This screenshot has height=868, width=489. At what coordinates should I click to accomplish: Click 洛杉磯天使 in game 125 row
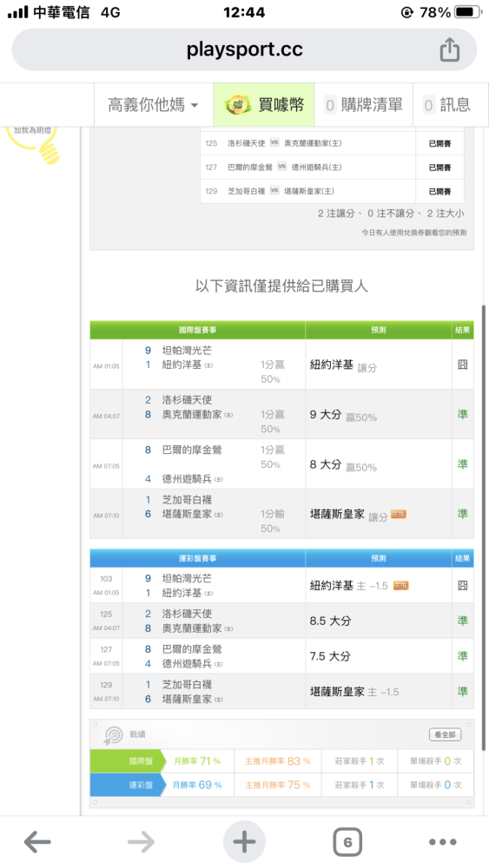click(246, 143)
